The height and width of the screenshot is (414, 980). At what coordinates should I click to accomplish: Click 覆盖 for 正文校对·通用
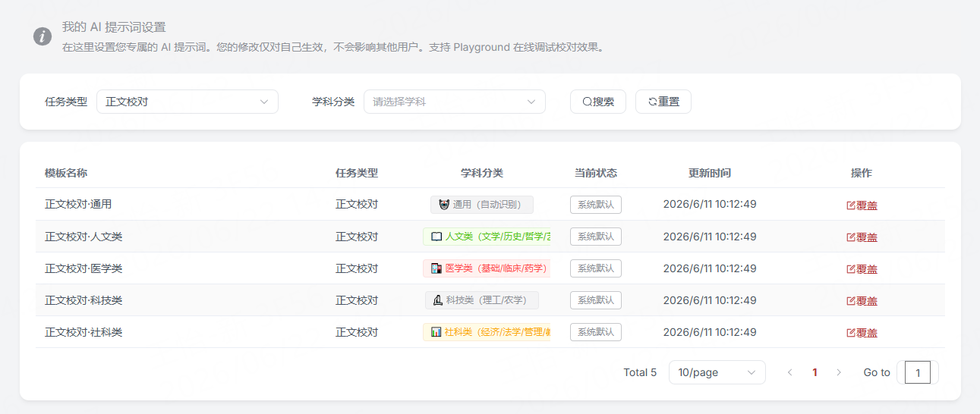click(862, 205)
